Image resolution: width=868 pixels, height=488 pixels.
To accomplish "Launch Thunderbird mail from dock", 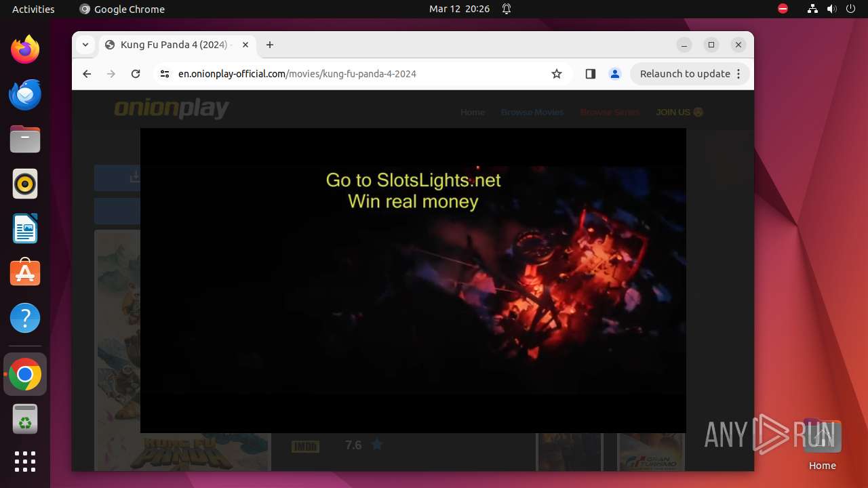I will [25, 94].
